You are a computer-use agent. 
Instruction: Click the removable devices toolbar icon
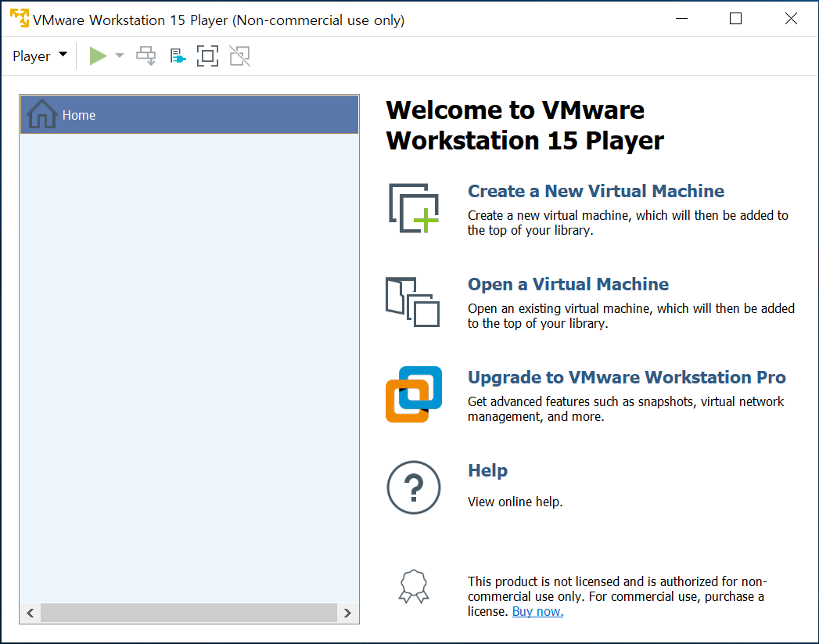click(x=178, y=56)
